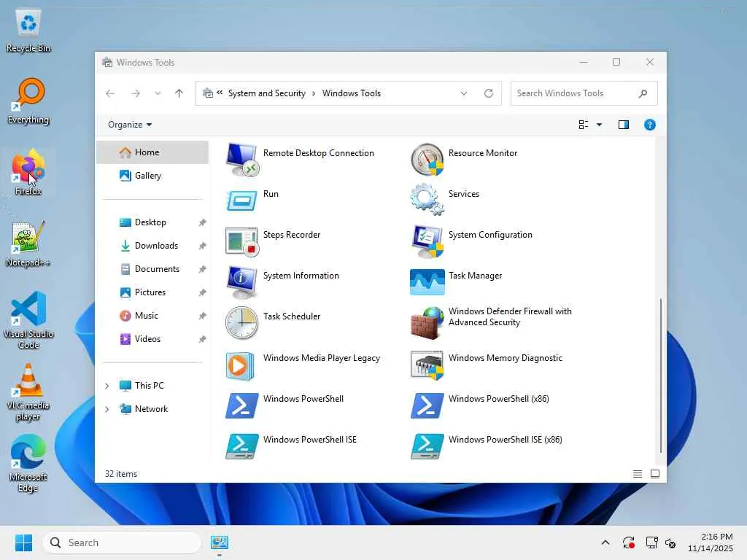Select the Windows PowerShell (x86) icon

(x=427, y=405)
